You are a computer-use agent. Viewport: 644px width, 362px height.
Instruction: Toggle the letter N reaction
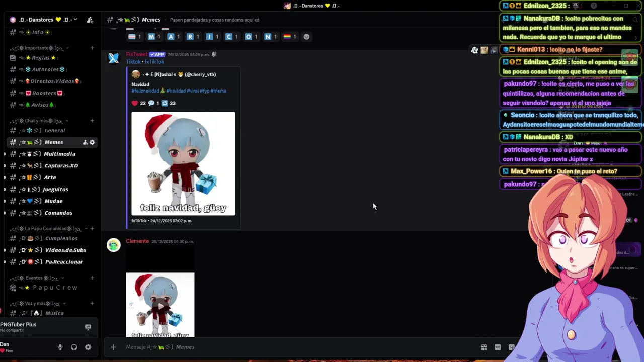[271, 37]
